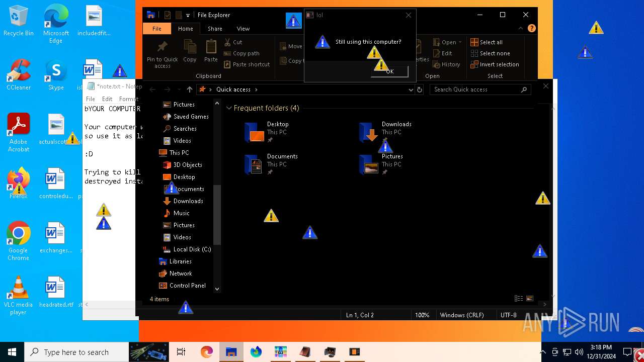Click the File Explorer Help question mark
644x362 pixels.
tap(532, 29)
